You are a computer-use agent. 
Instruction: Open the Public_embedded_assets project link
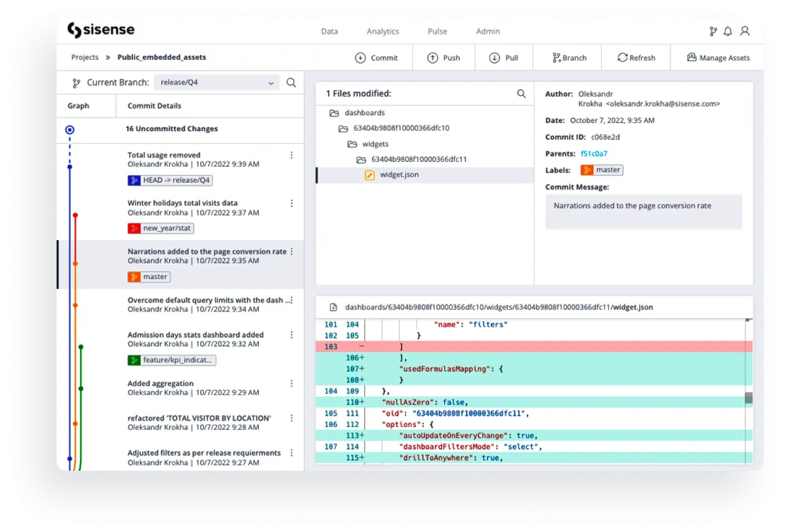click(161, 57)
